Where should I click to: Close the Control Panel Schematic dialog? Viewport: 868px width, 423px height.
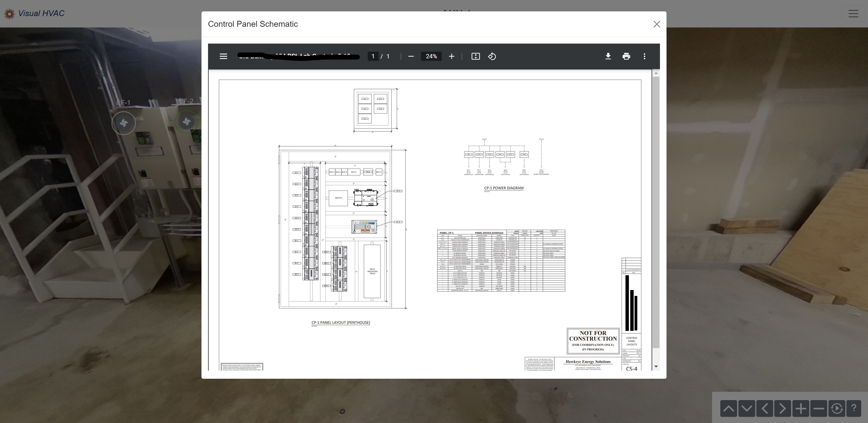(x=656, y=24)
